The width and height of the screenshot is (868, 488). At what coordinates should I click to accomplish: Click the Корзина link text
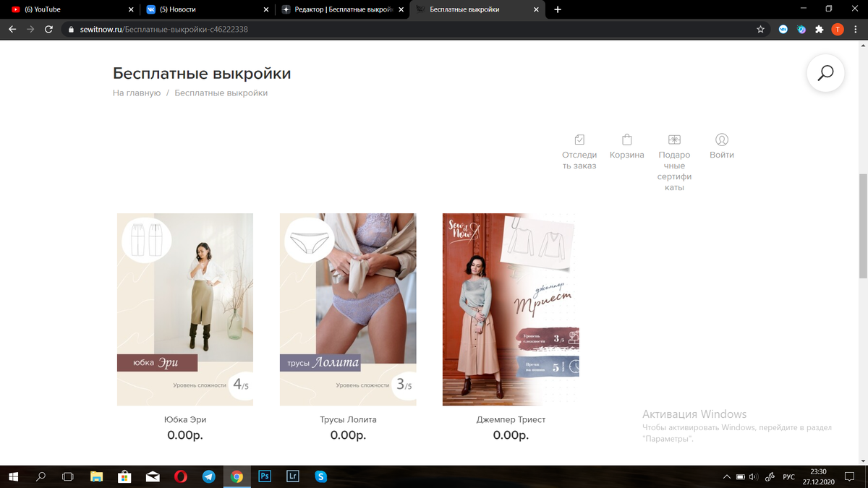[x=627, y=155]
